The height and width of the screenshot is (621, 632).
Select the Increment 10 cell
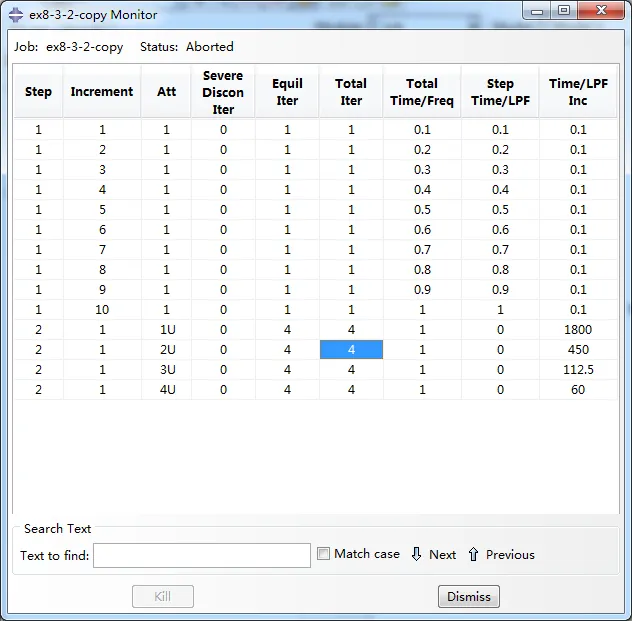tap(102, 309)
